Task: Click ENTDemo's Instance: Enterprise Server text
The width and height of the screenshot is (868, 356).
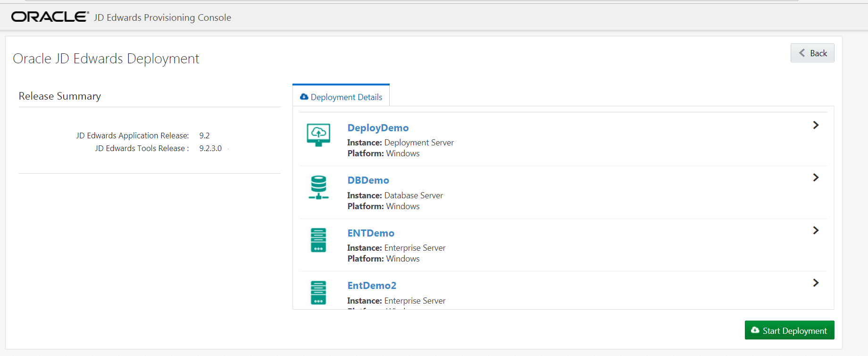Action: pos(396,248)
